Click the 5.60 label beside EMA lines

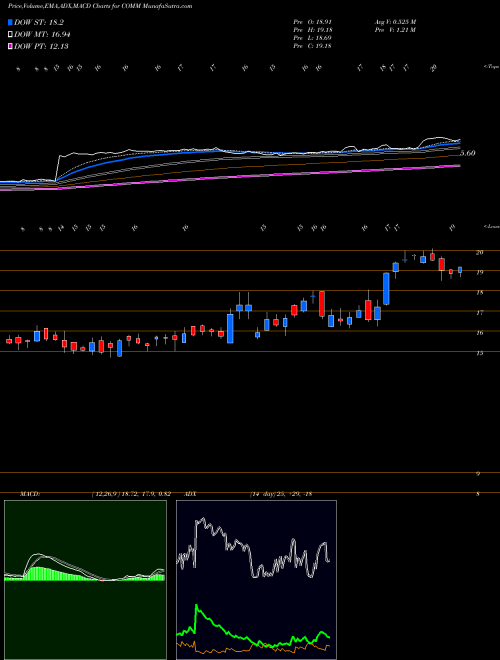(x=468, y=153)
